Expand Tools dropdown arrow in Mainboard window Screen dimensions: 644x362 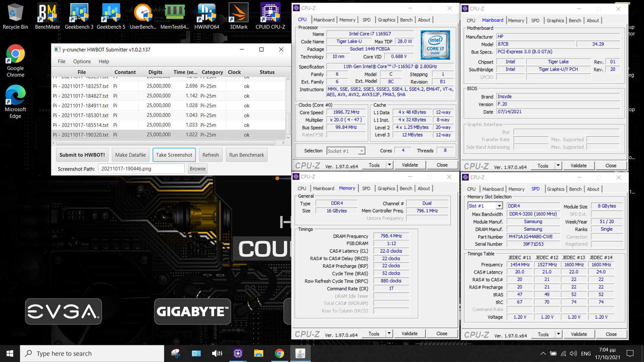[558, 166]
